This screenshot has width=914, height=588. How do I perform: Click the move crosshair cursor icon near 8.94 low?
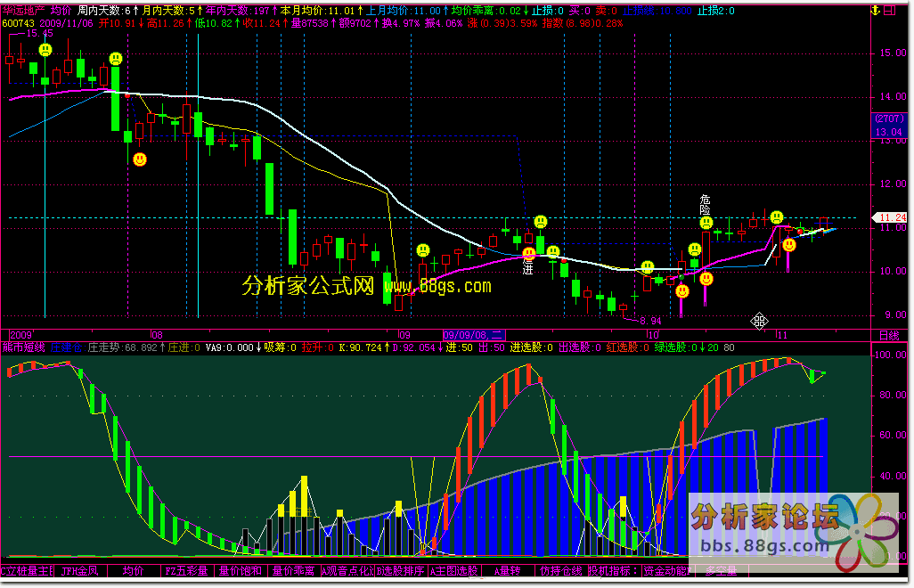coord(759,321)
